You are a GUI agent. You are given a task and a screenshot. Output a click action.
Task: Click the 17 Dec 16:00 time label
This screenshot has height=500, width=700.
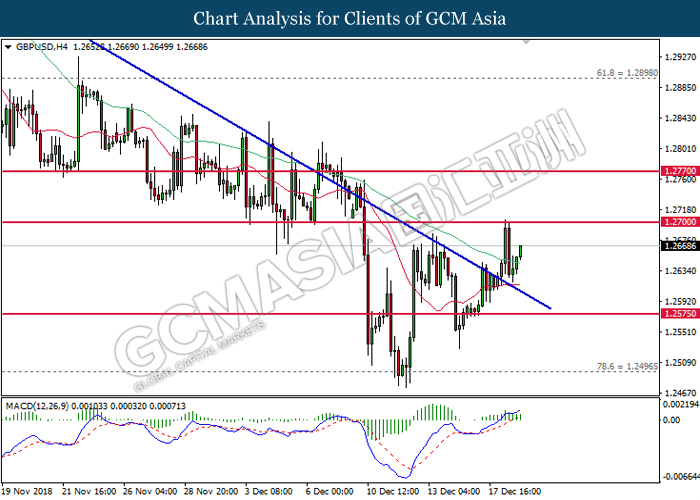point(515,491)
